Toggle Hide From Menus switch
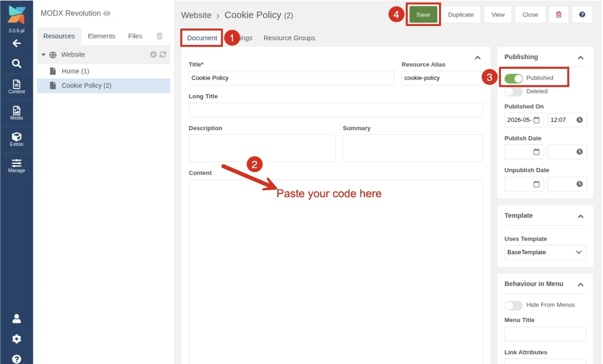 513,305
